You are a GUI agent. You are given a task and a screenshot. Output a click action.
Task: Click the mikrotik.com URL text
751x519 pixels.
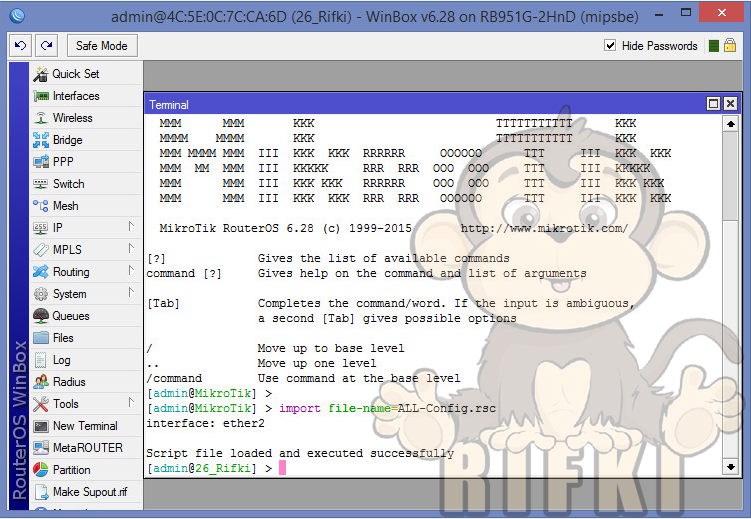tap(544, 228)
